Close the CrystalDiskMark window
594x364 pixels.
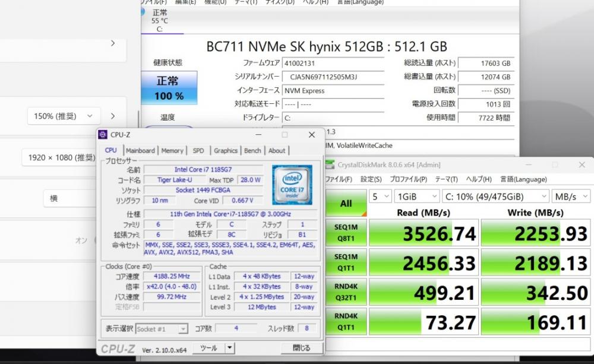point(582,164)
